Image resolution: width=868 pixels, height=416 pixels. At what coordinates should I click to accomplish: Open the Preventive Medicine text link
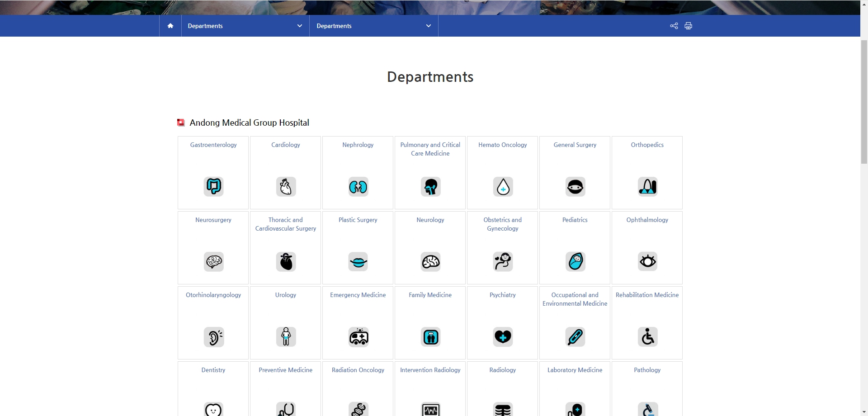pos(286,370)
